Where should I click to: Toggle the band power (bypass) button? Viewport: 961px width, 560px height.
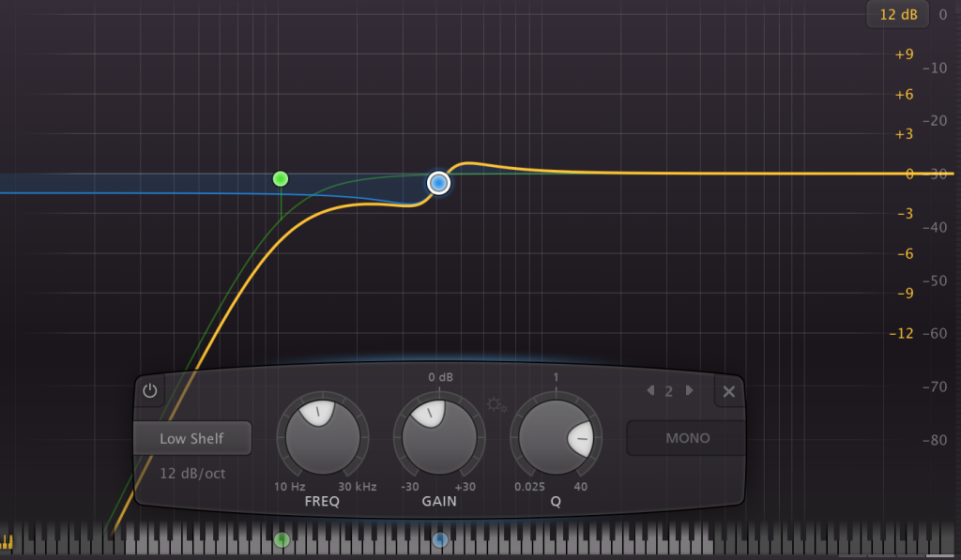[149, 390]
